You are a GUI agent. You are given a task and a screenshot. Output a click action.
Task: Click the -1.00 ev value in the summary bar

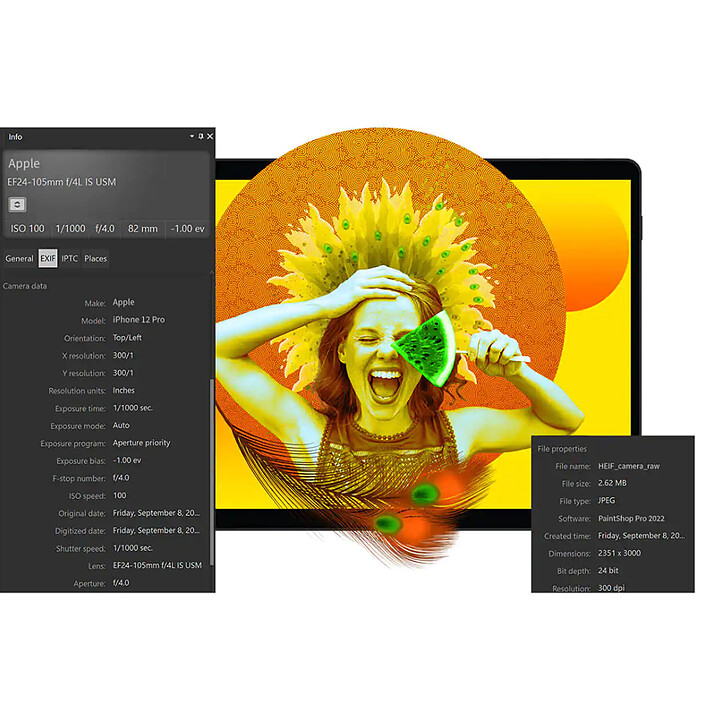(x=188, y=229)
